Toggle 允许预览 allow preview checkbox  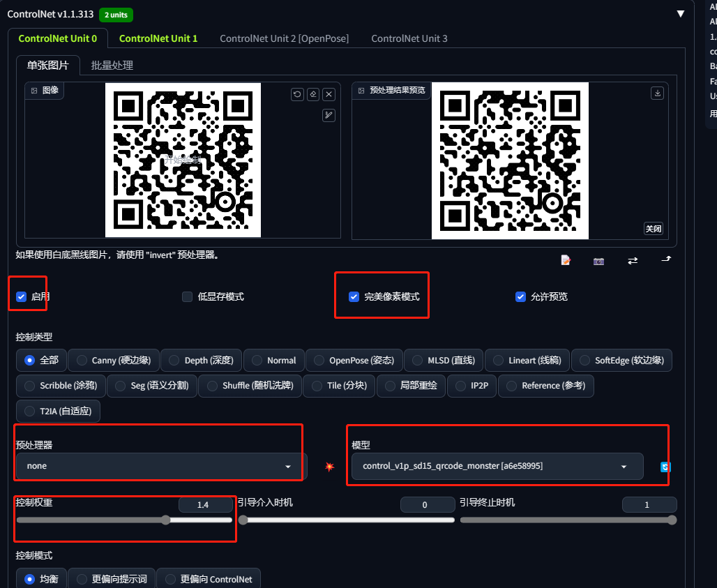tap(520, 296)
